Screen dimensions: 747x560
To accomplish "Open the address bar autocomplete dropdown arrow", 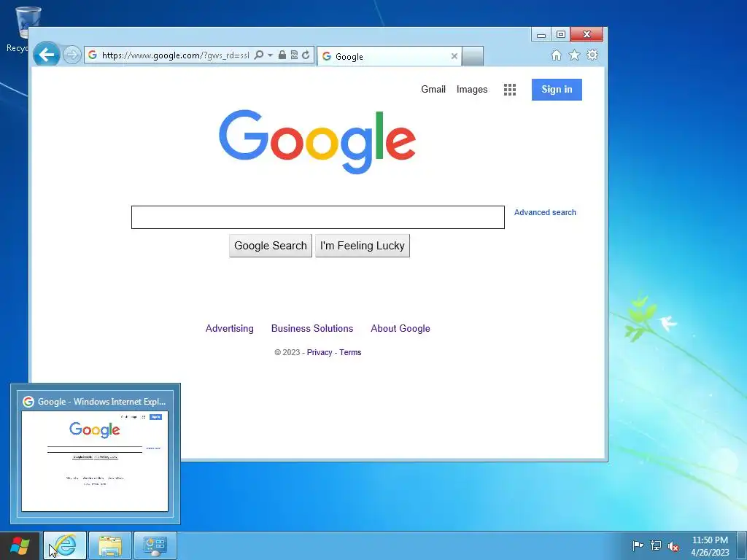I will click(270, 55).
